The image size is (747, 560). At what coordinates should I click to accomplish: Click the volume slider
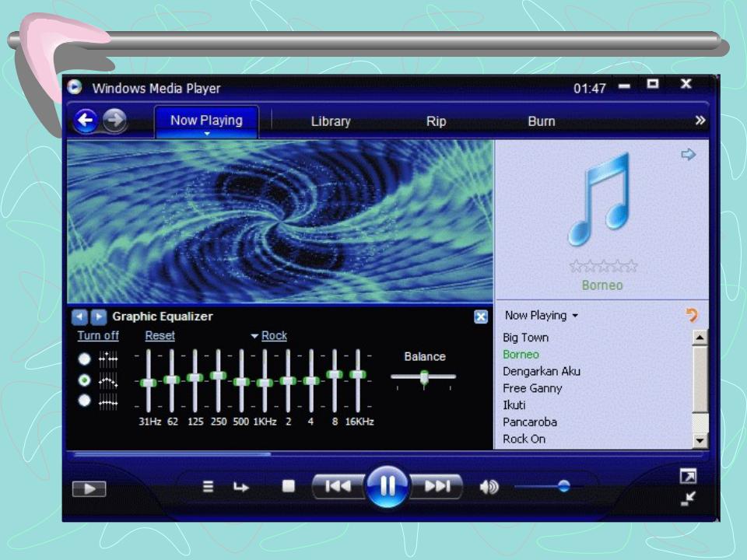click(549, 486)
